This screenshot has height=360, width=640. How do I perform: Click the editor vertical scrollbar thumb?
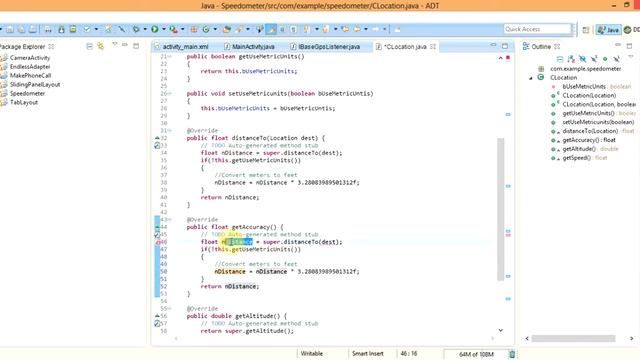pos(501,209)
